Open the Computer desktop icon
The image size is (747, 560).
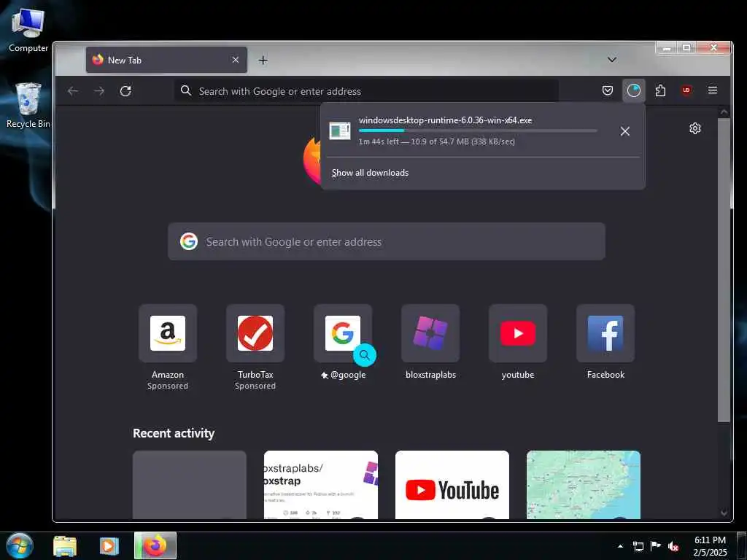pos(28,29)
